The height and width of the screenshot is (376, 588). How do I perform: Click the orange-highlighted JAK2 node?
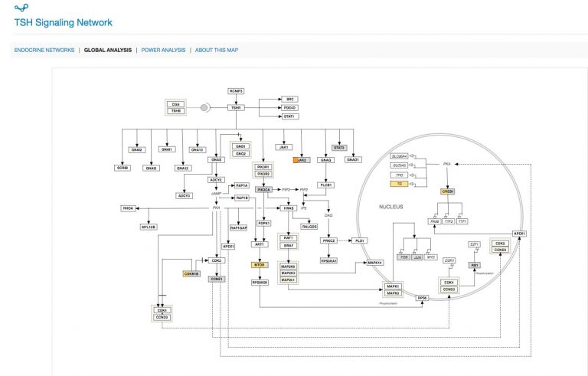pyautogui.click(x=302, y=160)
